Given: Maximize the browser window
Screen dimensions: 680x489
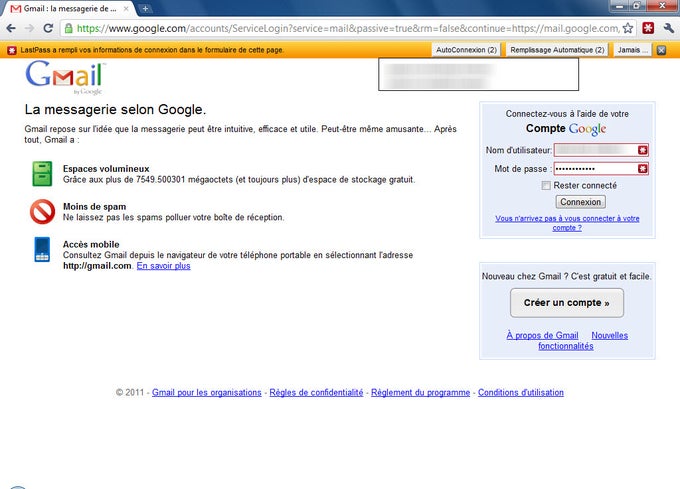Looking at the screenshot, I should pyautogui.click(x=637, y=6).
